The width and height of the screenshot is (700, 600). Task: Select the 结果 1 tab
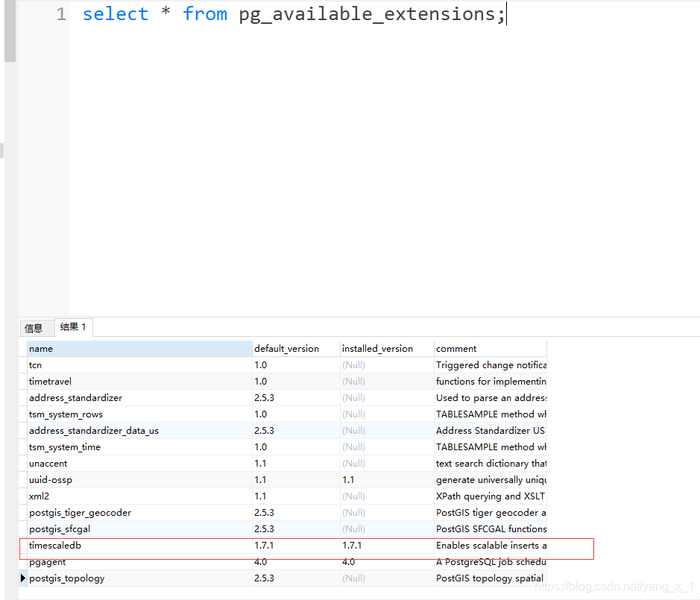click(x=73, y=327)
